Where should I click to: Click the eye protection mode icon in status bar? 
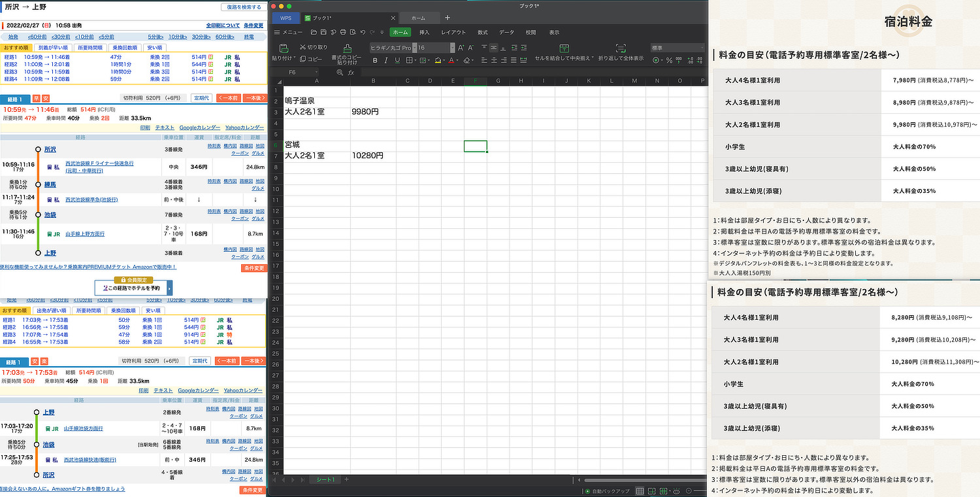676,491
